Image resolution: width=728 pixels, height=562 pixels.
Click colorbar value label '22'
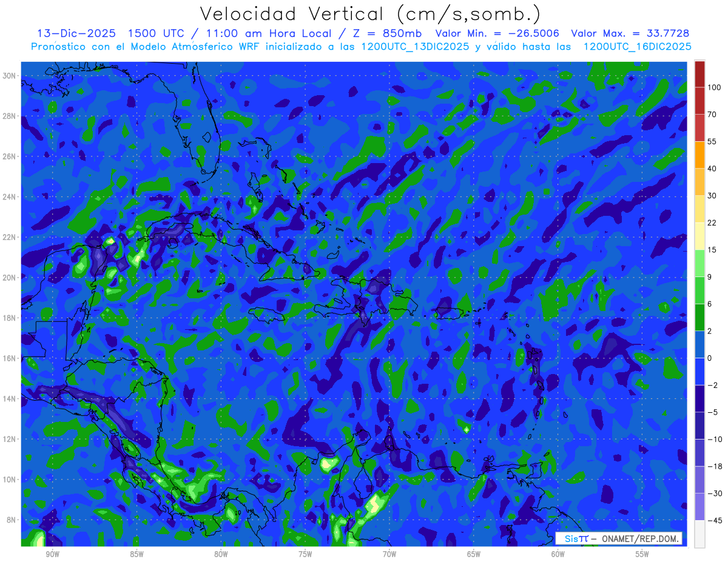tap(712, 222)
